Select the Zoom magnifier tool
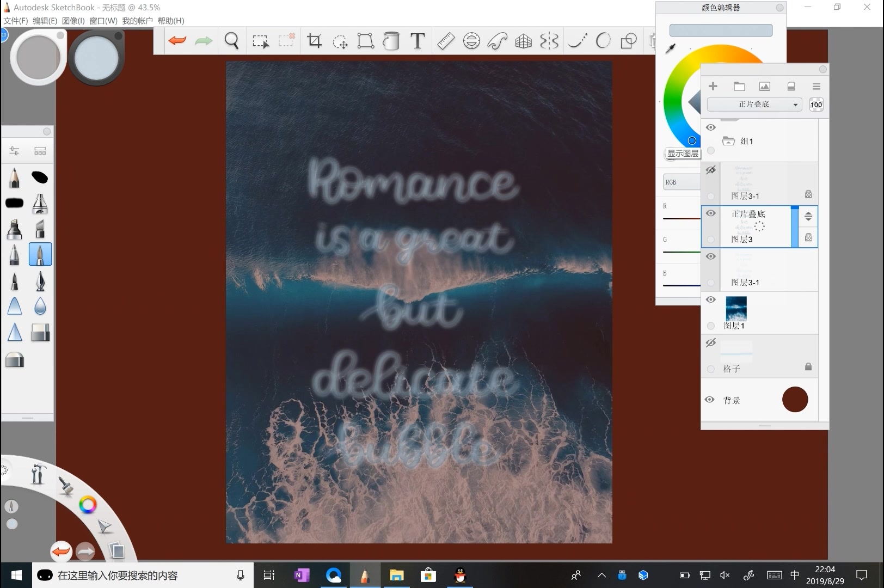The height and width of the screenshot is (588, 884). click(x=231, y=41)
